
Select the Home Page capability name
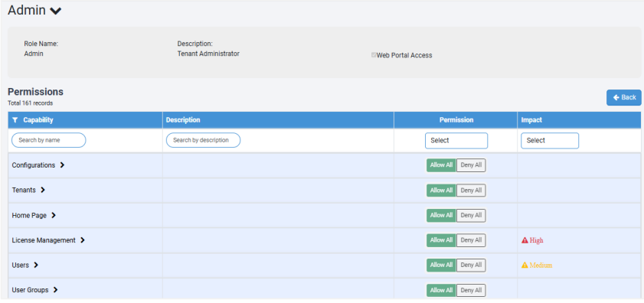(29, 215)
